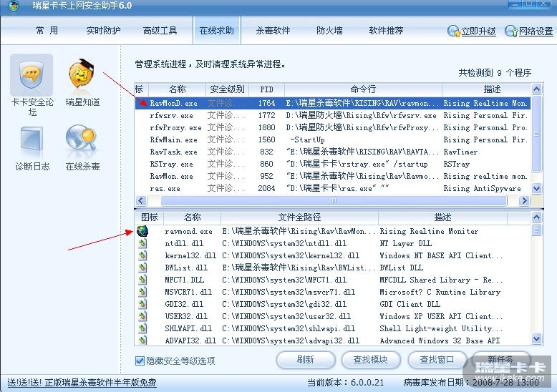Image resolution: width=557 pixels, height=392 pixels.
Task: Click the module icon beside BWList.dll
Action: [x=142, y=268]
